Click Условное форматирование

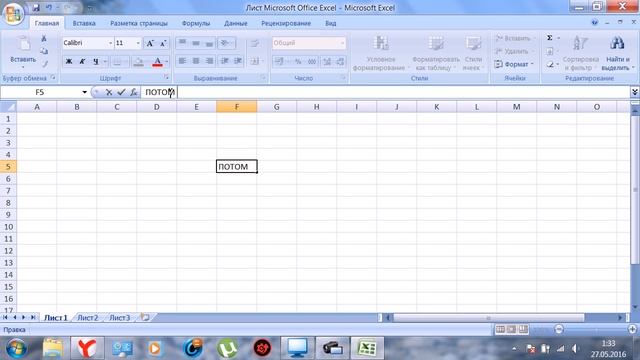380,52
